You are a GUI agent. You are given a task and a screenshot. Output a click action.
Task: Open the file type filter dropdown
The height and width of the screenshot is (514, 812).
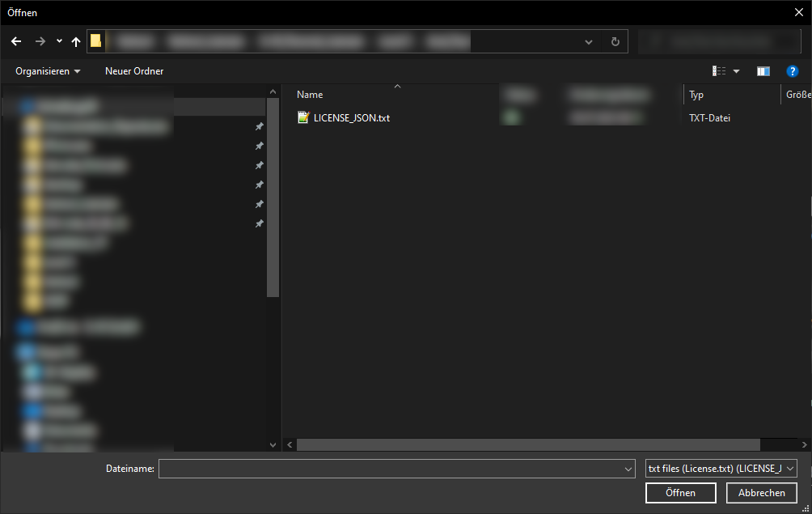coord(790,469)
